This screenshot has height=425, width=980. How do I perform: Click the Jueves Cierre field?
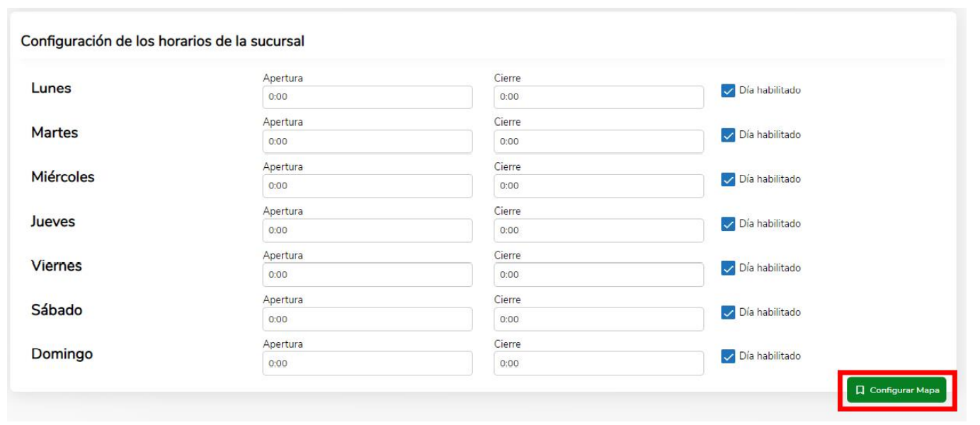(x=599, y=230)
